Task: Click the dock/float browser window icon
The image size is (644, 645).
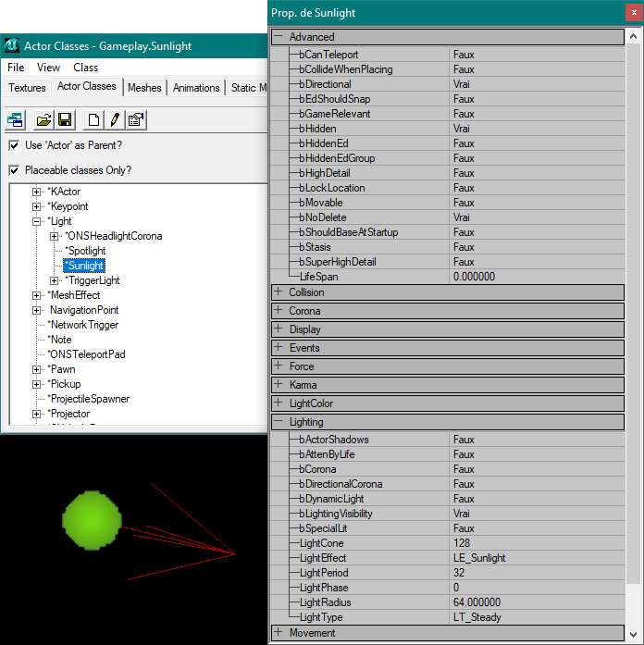Action: pos(15,119)
